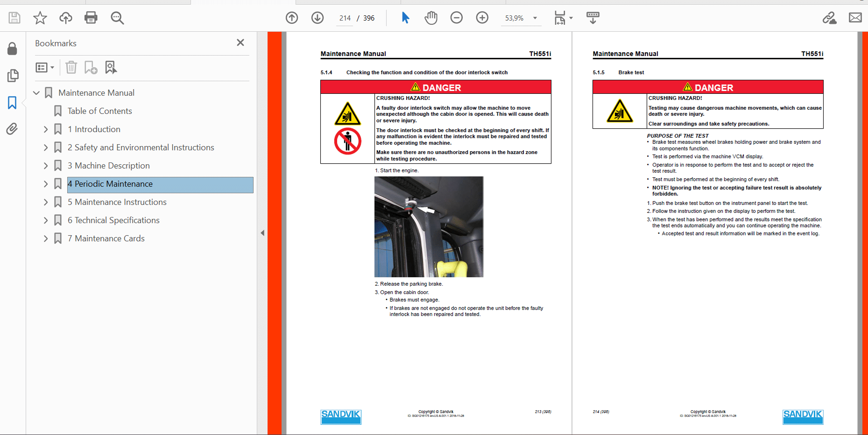Open page thumbnails panel
Viewport: 868px width, 435px height.
[x=13, y=76]
